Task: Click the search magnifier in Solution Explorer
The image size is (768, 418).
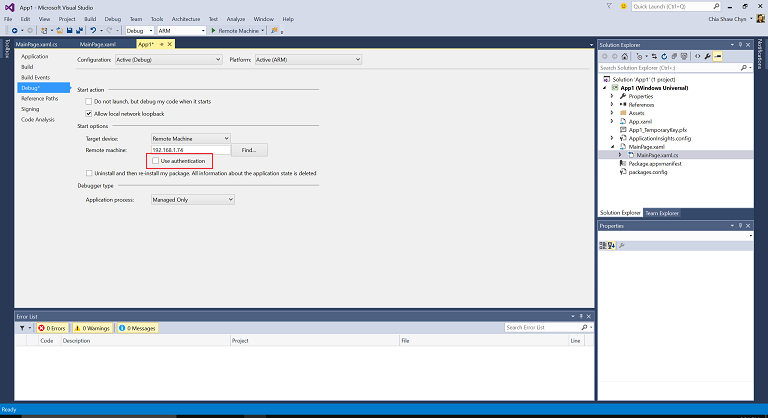Action: pos(744,68)
